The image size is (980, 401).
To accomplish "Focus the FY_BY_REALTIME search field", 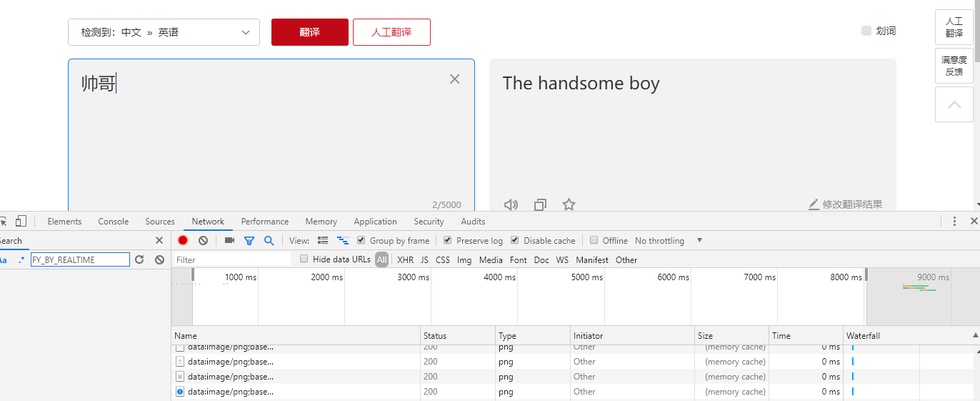I will coord(80,259).
